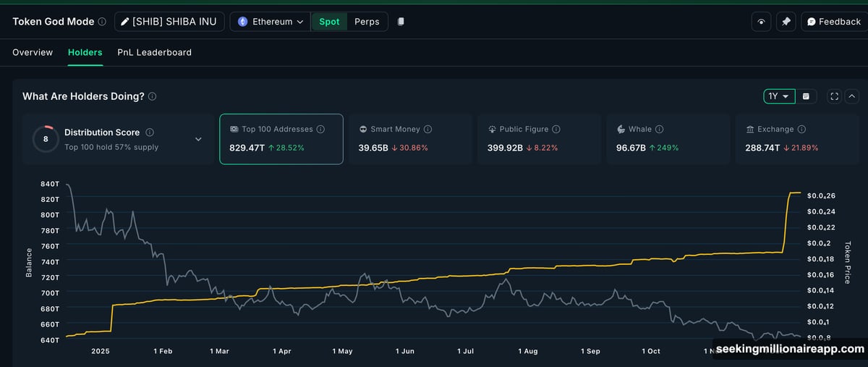Click the Ethereum logo icon
The width and height of the screenshot is (868, 367).
click(x=243, y=22)
